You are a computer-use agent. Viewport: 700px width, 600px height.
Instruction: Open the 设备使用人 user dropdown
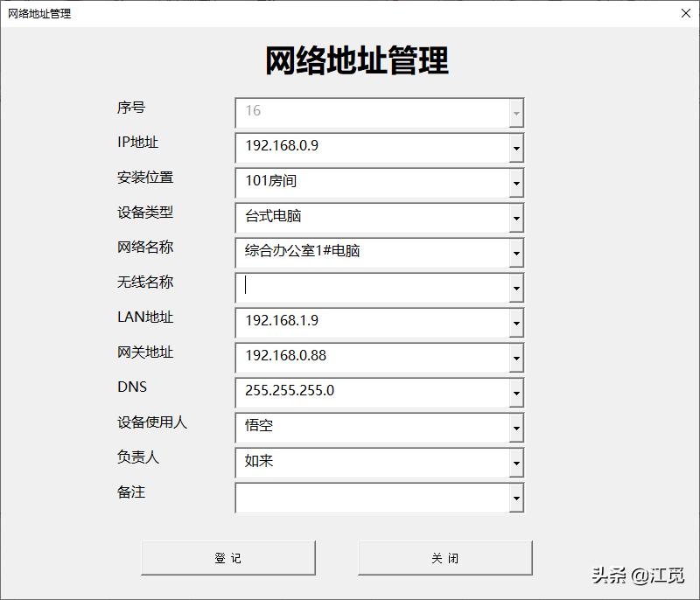516,428
